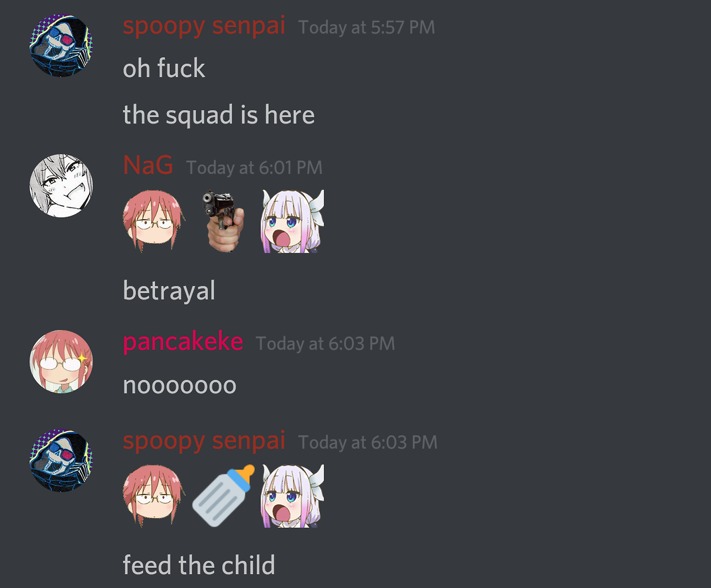Click red-haired glasses emoji in NaG's message

(x=153, y=221)
